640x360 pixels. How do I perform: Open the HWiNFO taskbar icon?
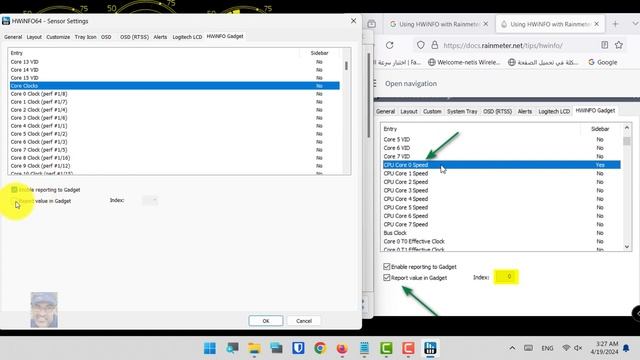pos(430,348)
